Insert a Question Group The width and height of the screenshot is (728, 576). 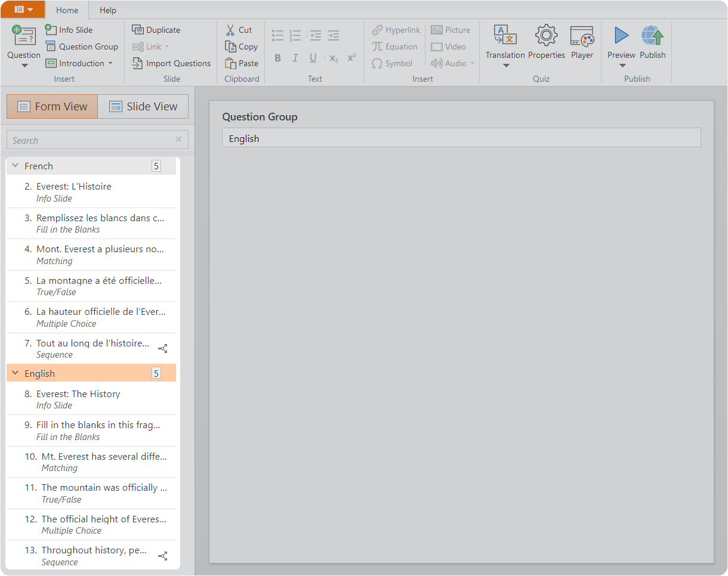pos(82,47)
